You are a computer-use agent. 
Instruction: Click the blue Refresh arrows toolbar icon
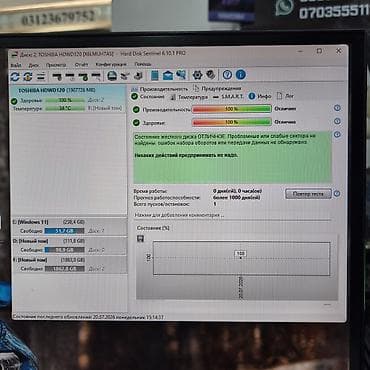point(15,76)
